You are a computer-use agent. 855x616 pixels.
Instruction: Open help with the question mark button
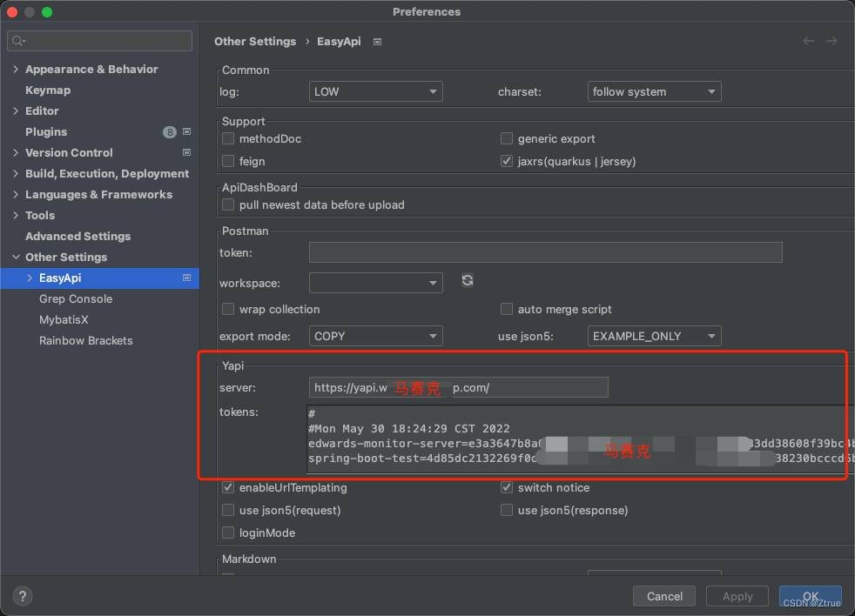[23, 596]
